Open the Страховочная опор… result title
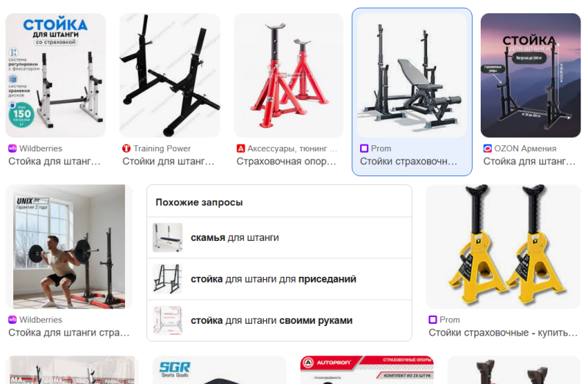This screenshot has width=588, height=384. point(286,162)
